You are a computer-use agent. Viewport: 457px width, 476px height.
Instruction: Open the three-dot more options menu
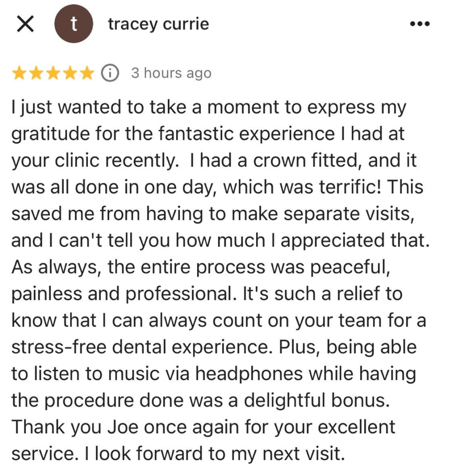[419, 24]
